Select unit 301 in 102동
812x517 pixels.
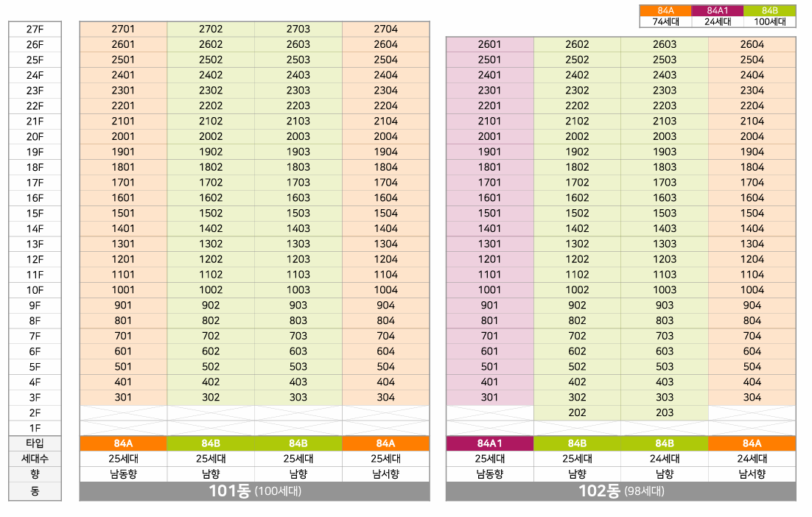[490, 398]
